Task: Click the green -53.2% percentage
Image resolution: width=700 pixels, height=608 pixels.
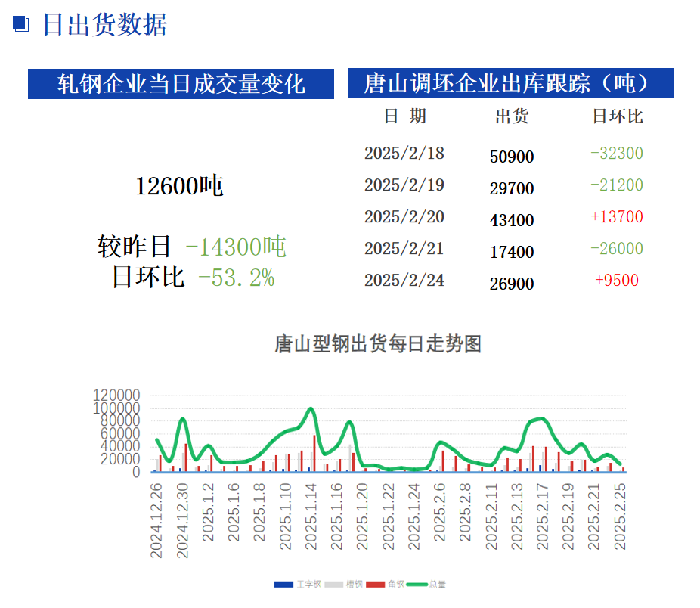Action: tap(236, 278)
